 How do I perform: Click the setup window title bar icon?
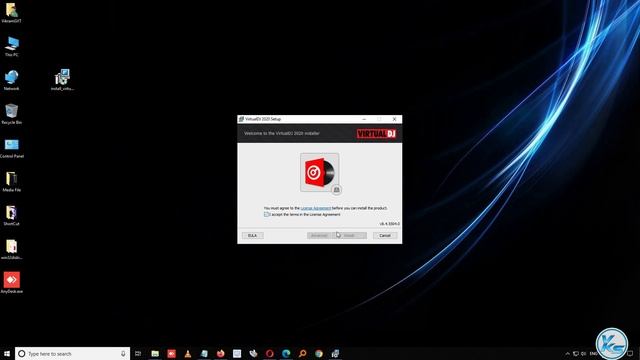241,119
